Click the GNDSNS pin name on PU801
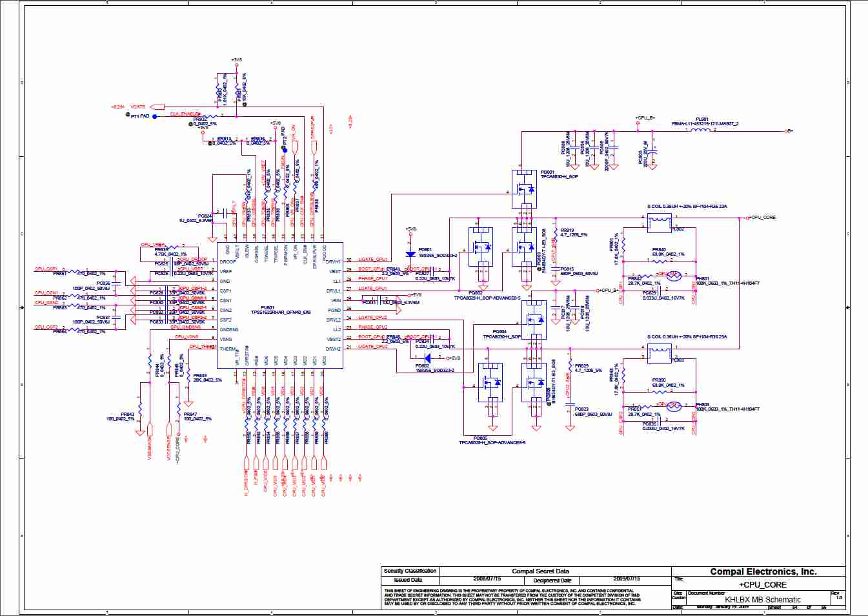This screenshot has height=616, width=868. click(x=229, y=330)
